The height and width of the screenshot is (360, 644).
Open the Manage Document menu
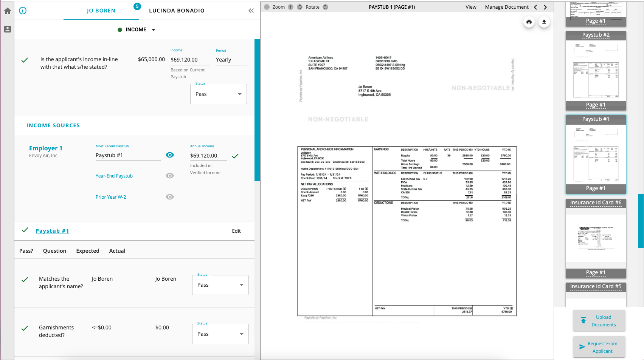pyautogui.click(x=506, y=7)
